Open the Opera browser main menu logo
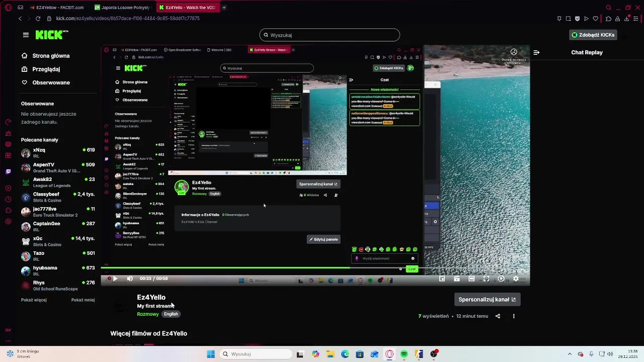 (9, 8)
